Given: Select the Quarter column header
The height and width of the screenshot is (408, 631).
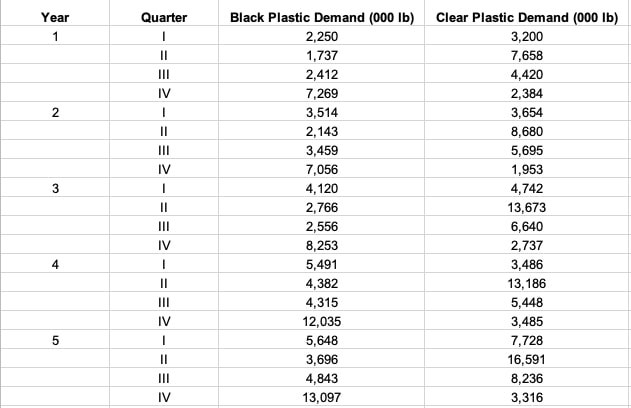Looking at the screenshot, I should click(161, 17).
